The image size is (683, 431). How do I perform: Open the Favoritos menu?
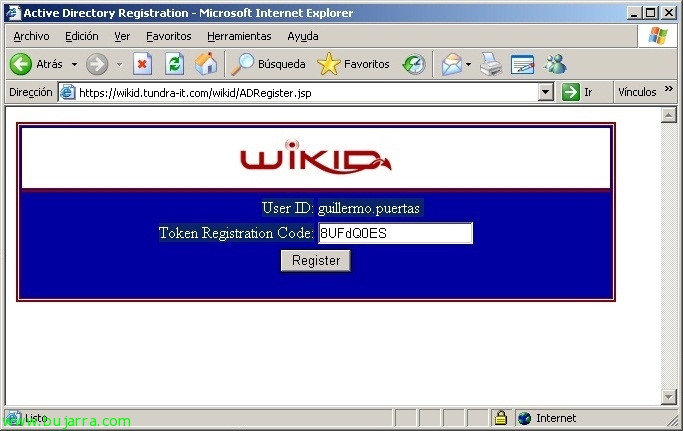tap(169, 36)
